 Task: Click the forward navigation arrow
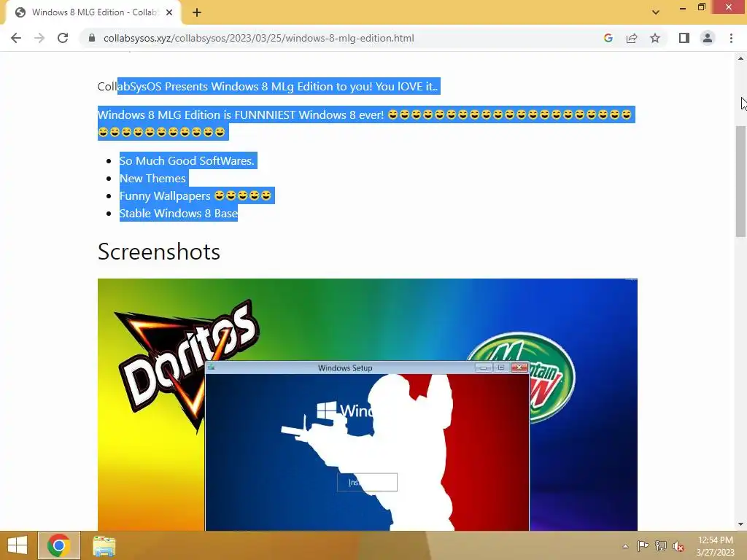pyautogui.click(x=39, y=38)
